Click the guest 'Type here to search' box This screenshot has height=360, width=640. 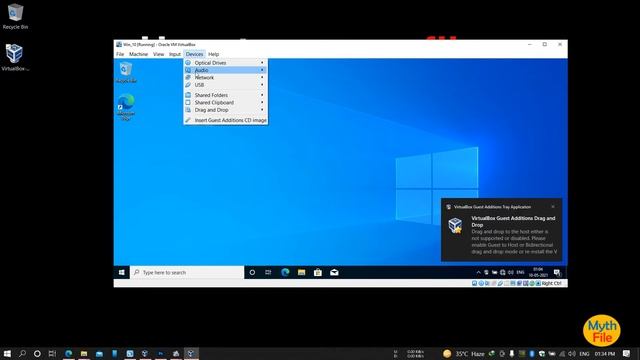point(187,272)
